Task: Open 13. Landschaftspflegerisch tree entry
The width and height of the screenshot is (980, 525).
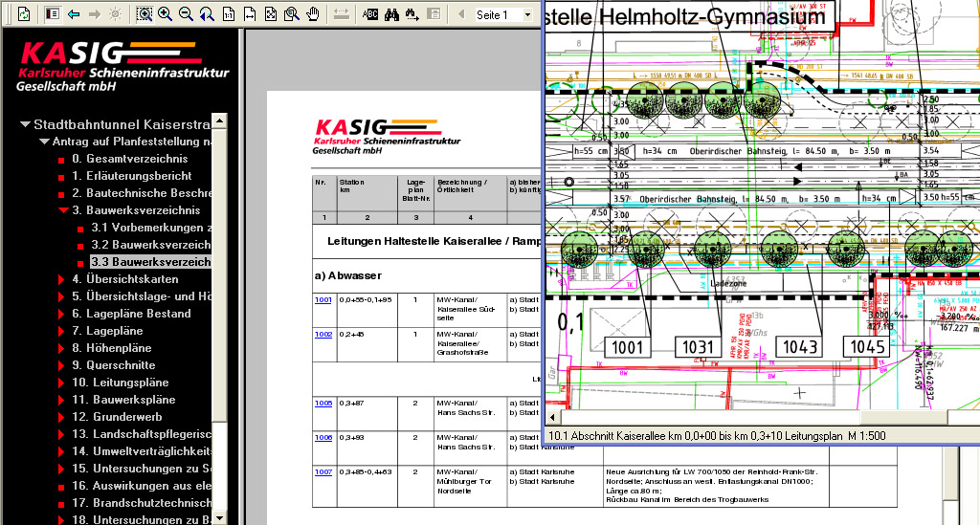Action: pos(142,434)
